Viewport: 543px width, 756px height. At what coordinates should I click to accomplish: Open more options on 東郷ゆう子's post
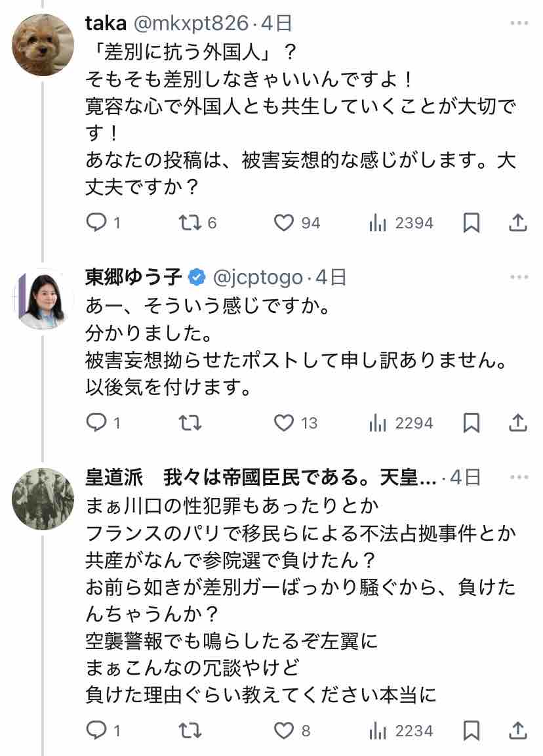point(518,278)
